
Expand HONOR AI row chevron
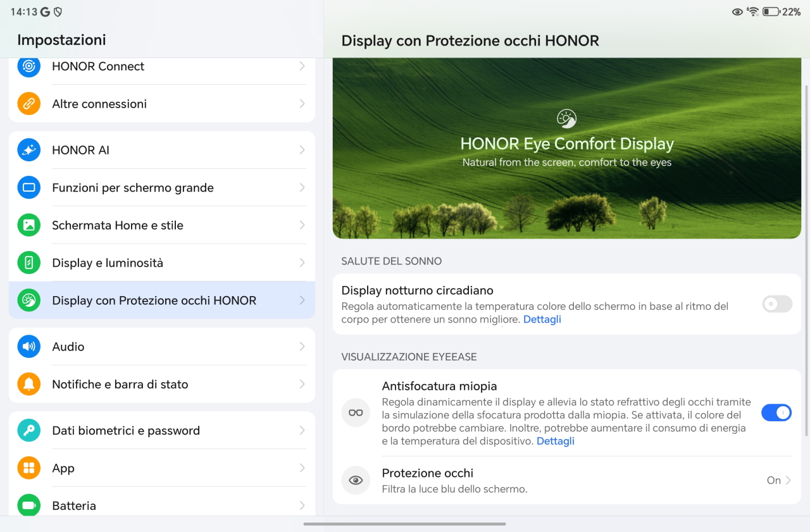(x=302, y=150)
